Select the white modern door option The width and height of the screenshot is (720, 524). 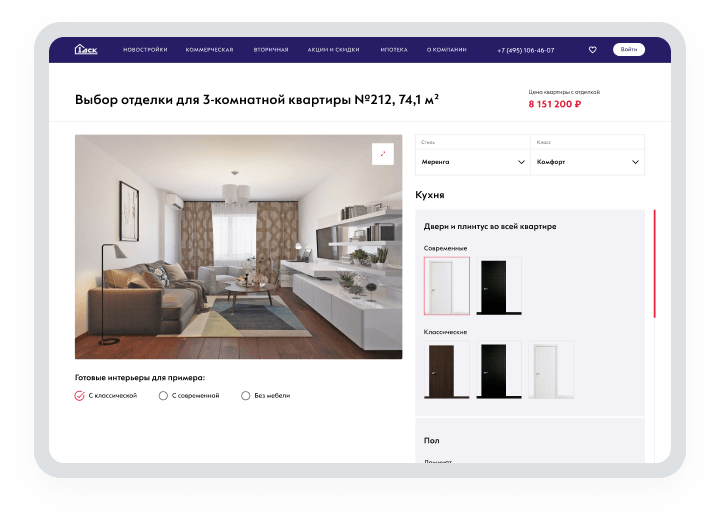(x=446, y=286)
